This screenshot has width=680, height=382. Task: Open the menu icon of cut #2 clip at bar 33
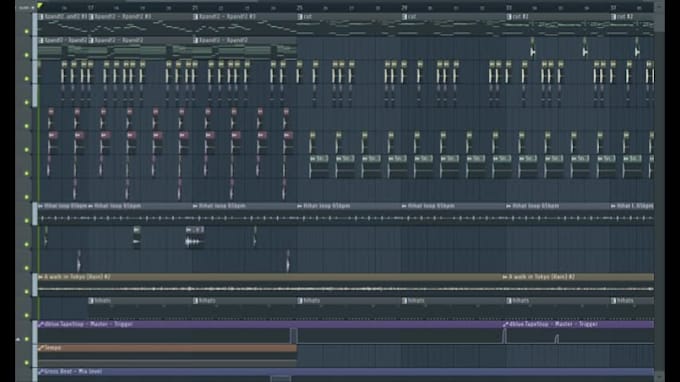pos(509,16)
